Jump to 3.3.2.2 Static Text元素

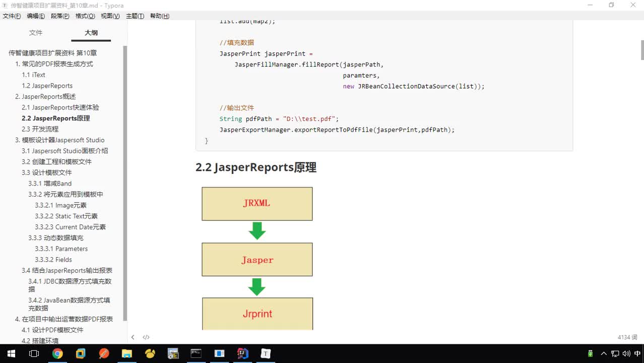point(67,216)
